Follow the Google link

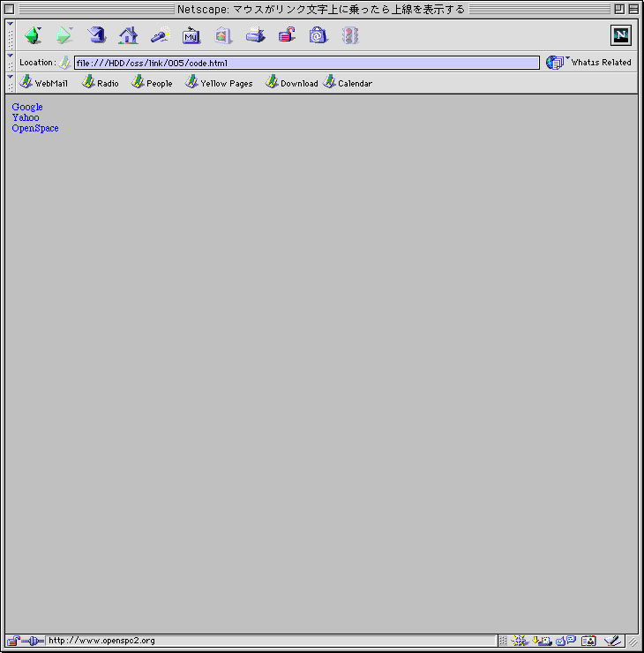pyautogui.click(x=27, y=107)
